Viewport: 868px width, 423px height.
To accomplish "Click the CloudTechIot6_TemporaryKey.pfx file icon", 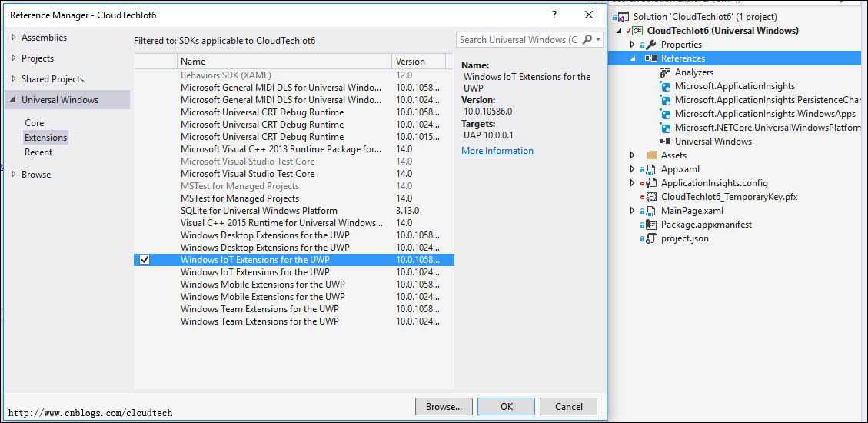I will point(651,197).
